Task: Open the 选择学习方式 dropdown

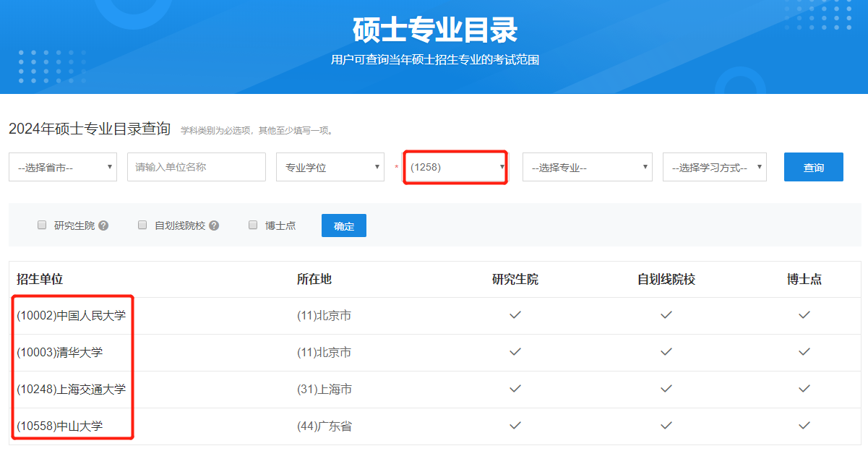Action: click(x=714, y=167)
